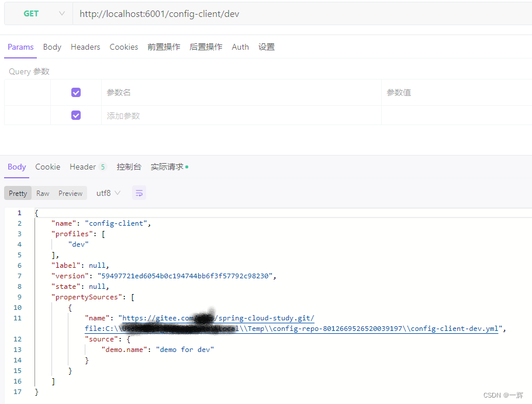
Task: Open the 实际请求 tab
Action: pyautogui.click(x=170, y=167)
